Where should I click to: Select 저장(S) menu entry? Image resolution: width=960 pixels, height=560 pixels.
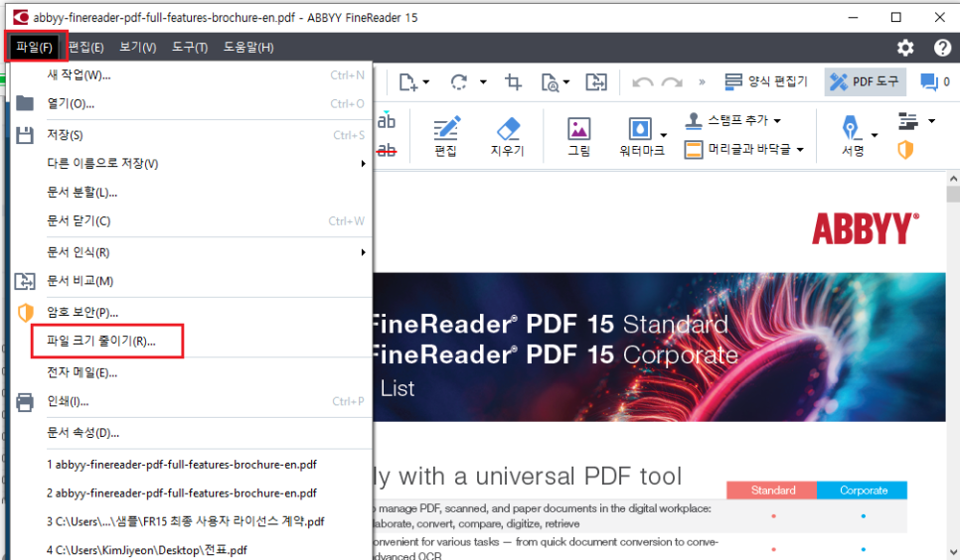coord(191,135)
